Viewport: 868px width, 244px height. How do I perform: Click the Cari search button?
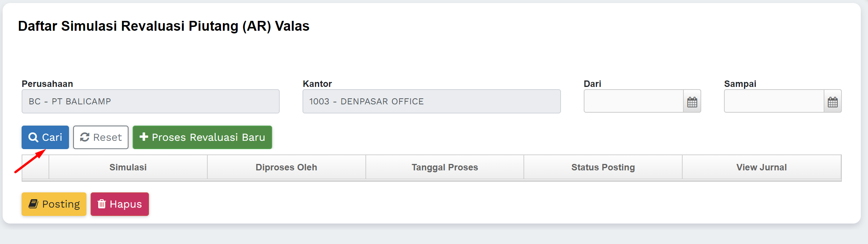point(45,137)
